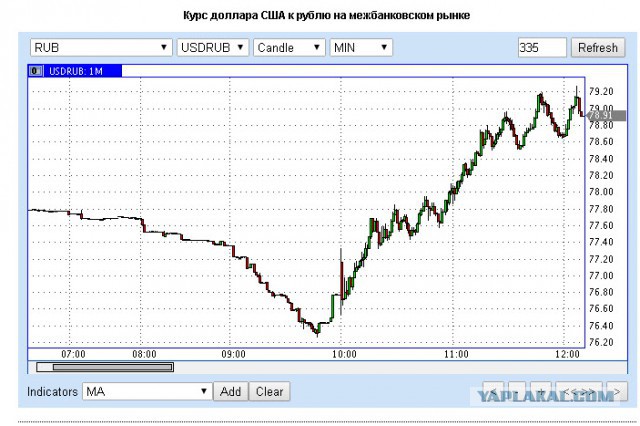Click the '0' icon beside USDRUB: 1M

click(x=35, y=71)
